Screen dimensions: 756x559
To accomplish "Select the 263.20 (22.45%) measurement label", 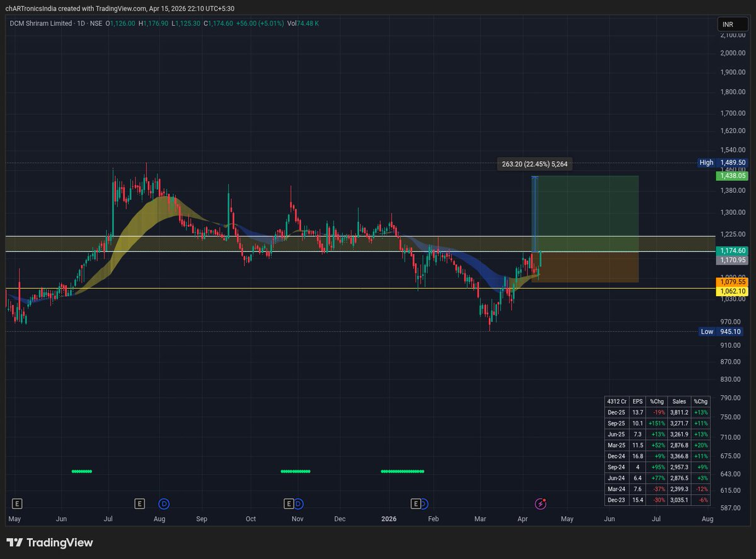I will click(x=534, y=164).
